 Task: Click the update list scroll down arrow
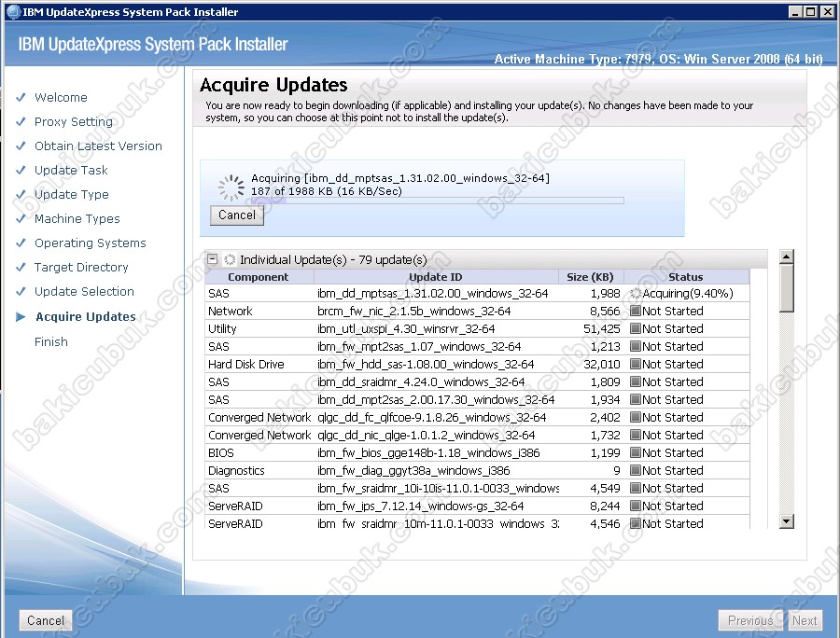(x=786, y=521)
